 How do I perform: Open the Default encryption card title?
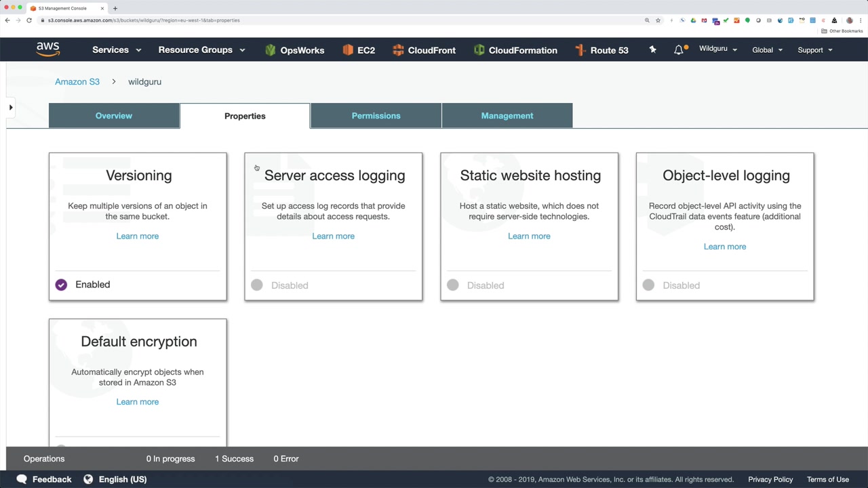(139, 342)
